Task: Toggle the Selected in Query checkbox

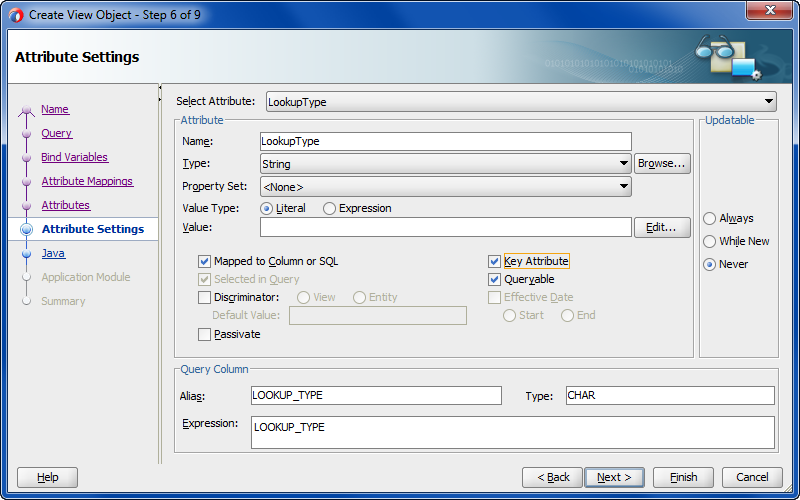Action: point(204,280)
